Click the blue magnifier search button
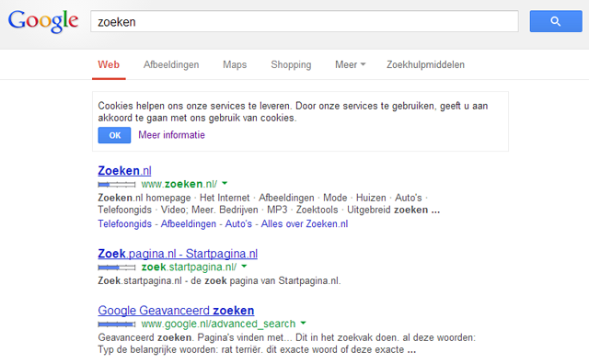Viewport: 589px width, 364px height. (556, 21)
